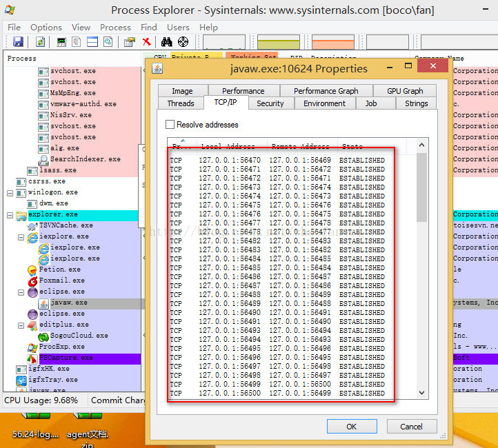Select the crosshair Find Window's Process icon
The height and width of the screenshot is (448, 498).
(183, 41)
